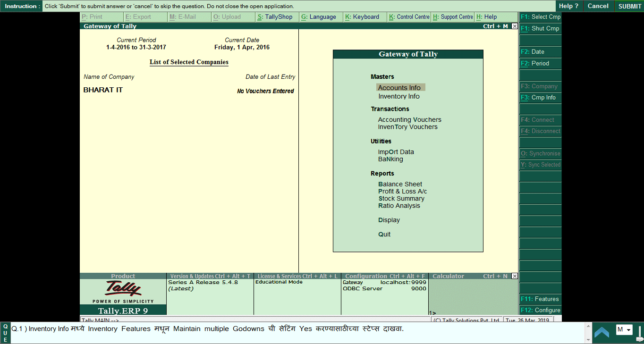Viewport: 644px width, 344px height.
Task: Click the Current Period value 1-4-2016 to 31-3-2017
Action: pos(136,47)
